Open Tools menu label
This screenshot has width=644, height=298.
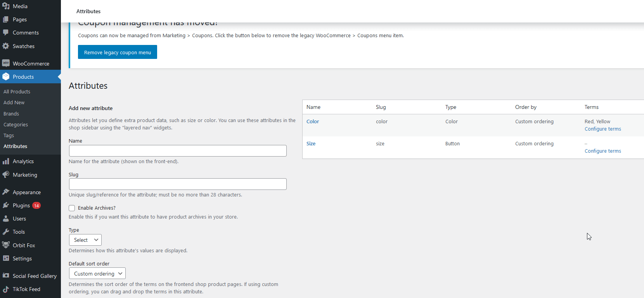click(19, 232)
